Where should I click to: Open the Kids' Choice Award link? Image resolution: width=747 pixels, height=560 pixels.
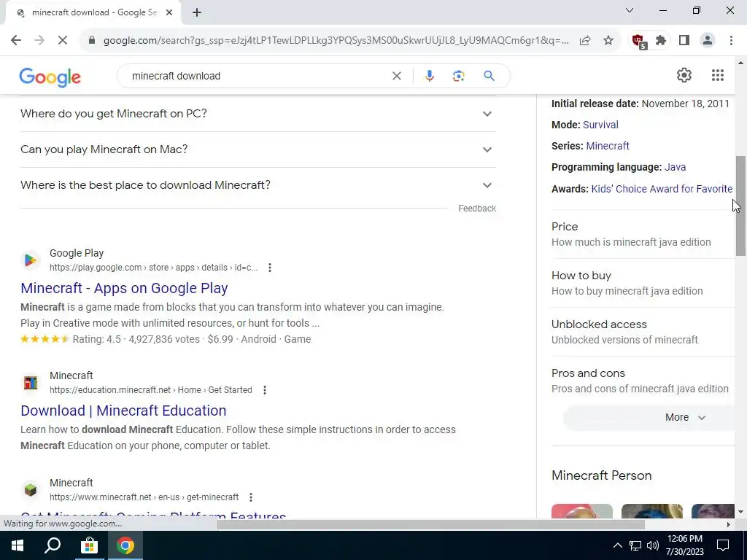(x=662, y=189)
